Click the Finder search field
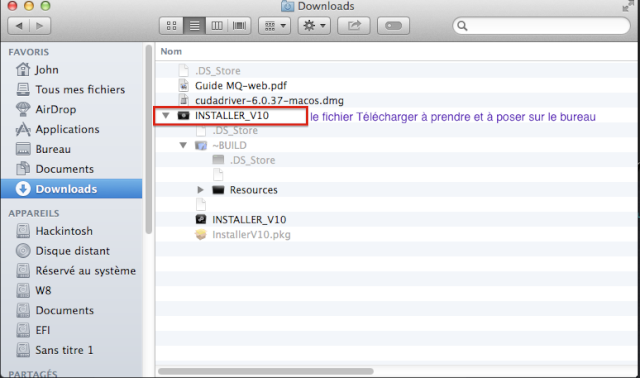Image resolution: width=640 pixels, height=378 pixels. coord(542,26)
